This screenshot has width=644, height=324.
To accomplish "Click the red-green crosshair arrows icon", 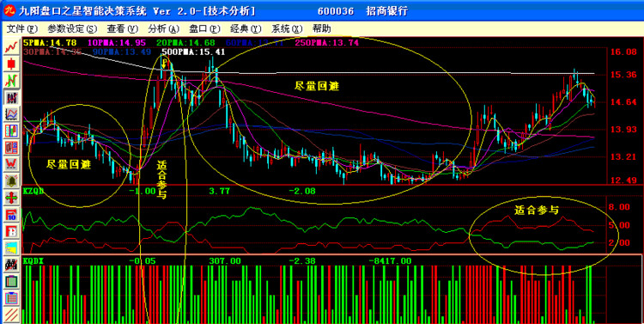I will coord(11,198).
